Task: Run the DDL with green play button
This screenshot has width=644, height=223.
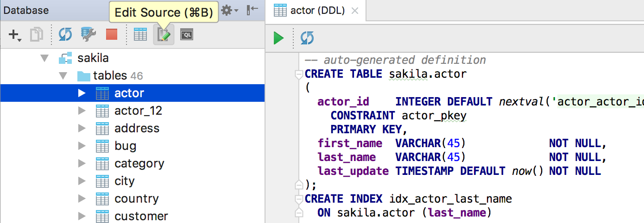Action: 278,38
